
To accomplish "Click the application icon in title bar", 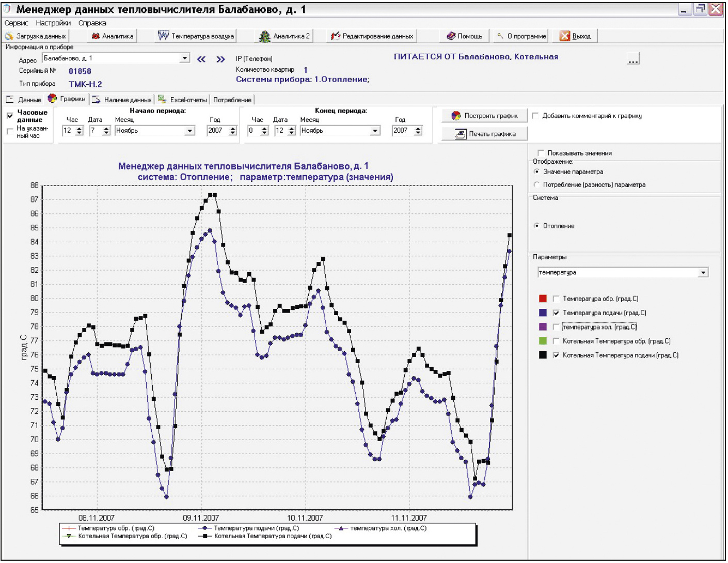I will [x=7, y=9].
